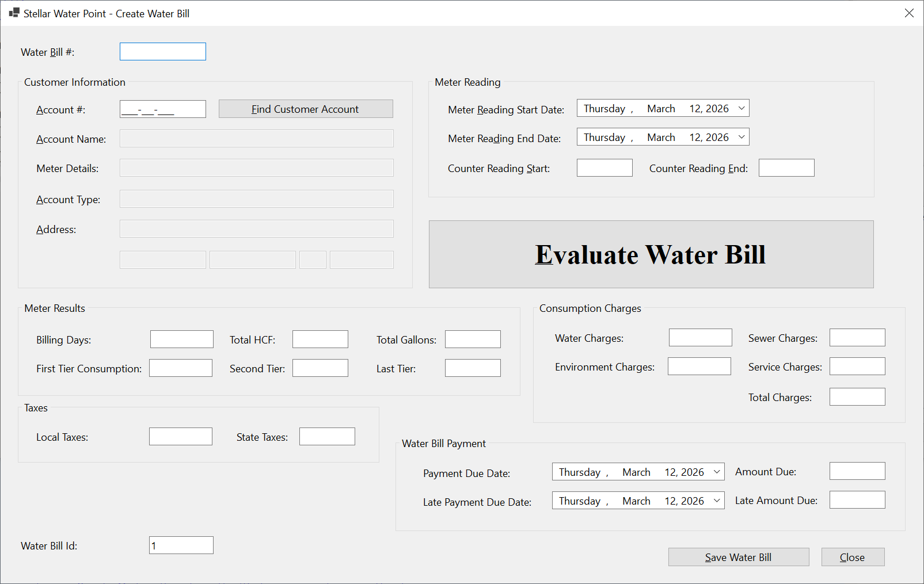Open the Late Payment Due Date dropdown
This screenshot has height=584, width=924.
pyautogui.click(x=717, y=501)
